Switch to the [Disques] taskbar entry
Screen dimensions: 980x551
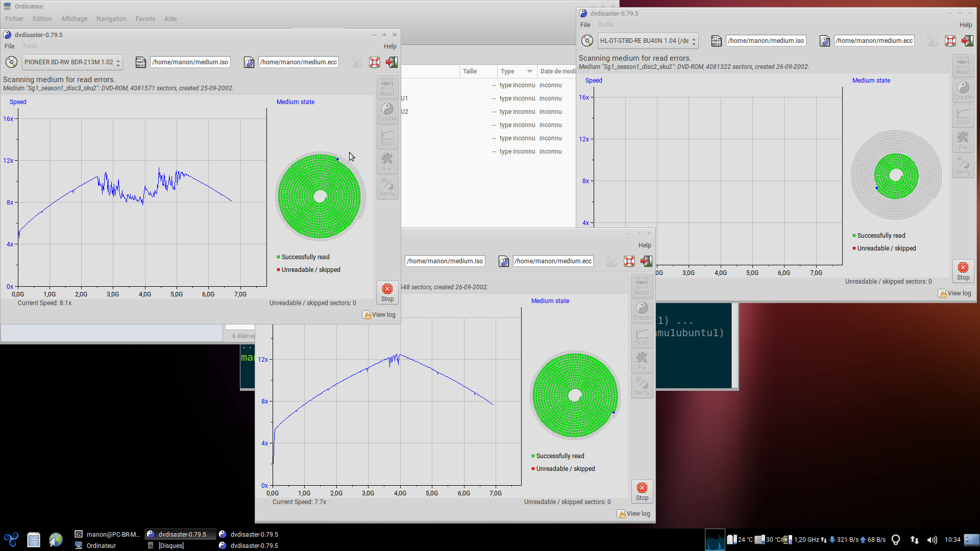(171, 545)
